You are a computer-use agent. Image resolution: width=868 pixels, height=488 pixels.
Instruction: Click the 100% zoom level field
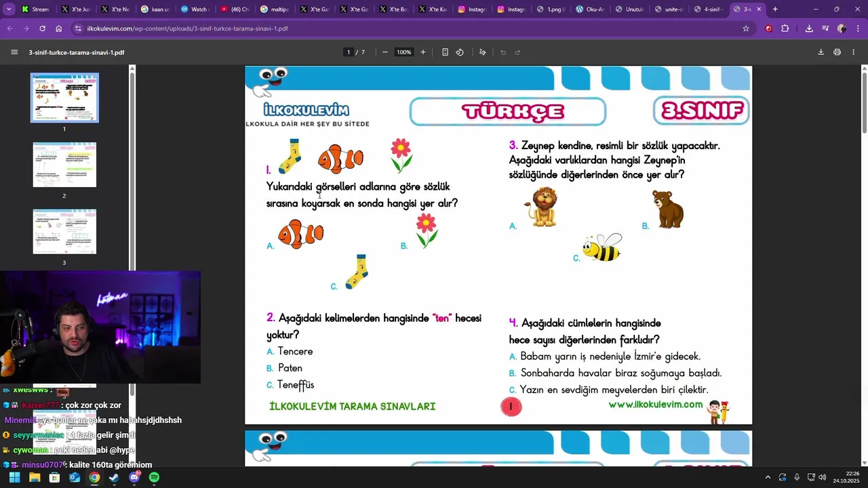(404, 52)
